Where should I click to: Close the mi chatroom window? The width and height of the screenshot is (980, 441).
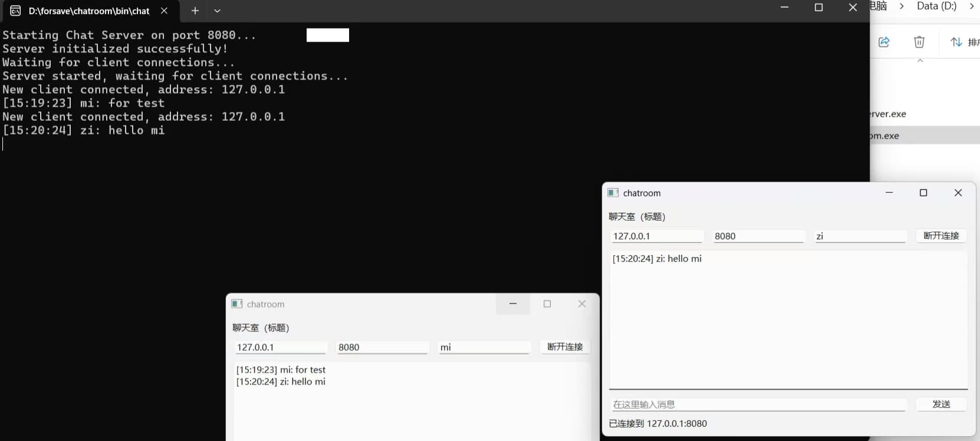pyautogui.click(x=582, y=304)
